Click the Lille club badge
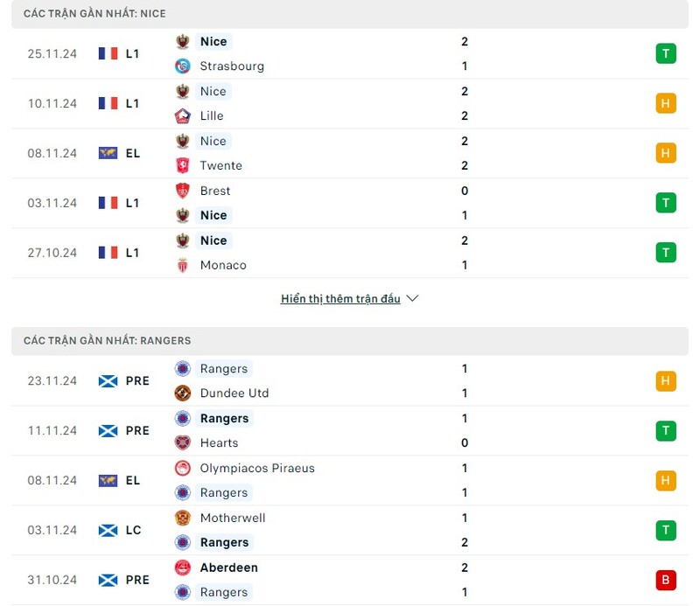Screen dimensions: 700x606 pos(183,115)
